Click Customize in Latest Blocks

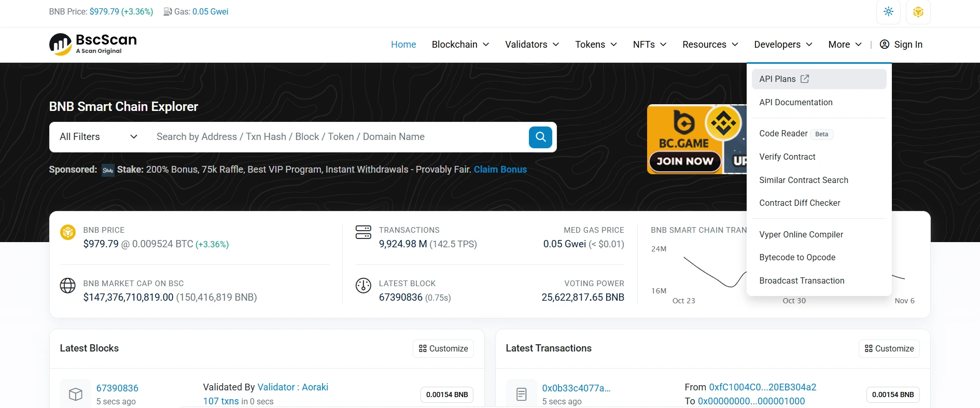click(x=443, y=348)
